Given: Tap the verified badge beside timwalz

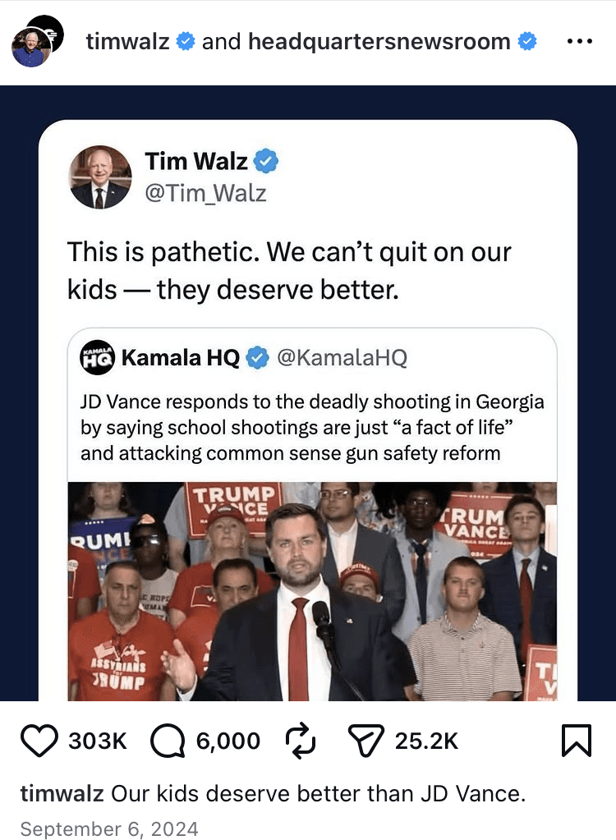Looking at the screenshot, I should point(186,41).
